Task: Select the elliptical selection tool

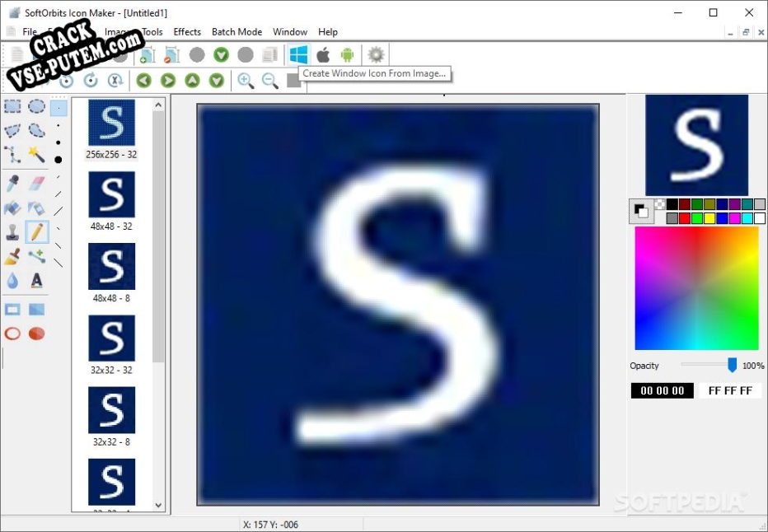Action: click(x=37, y=106)
